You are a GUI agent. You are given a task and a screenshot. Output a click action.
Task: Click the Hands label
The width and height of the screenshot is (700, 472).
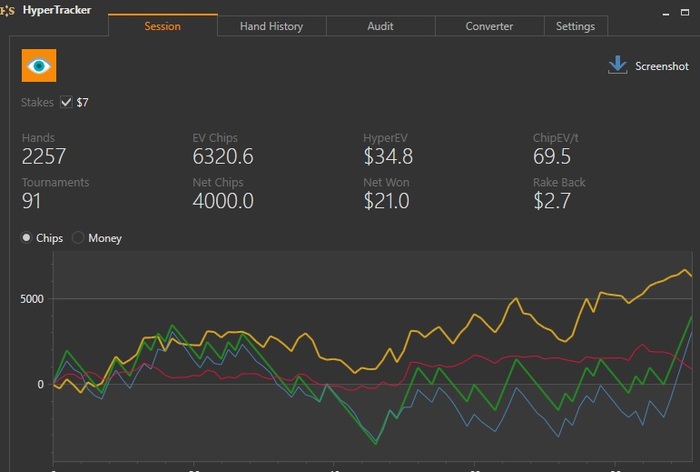tap(38, 138)
